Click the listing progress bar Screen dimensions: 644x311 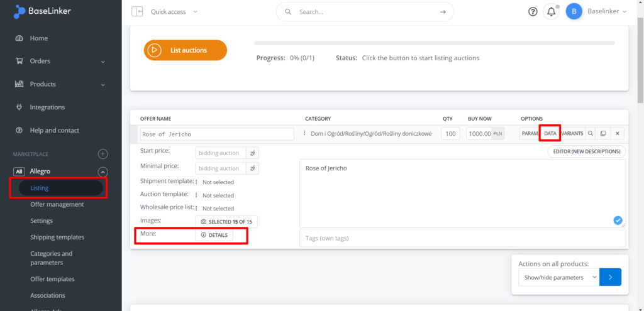434,43
